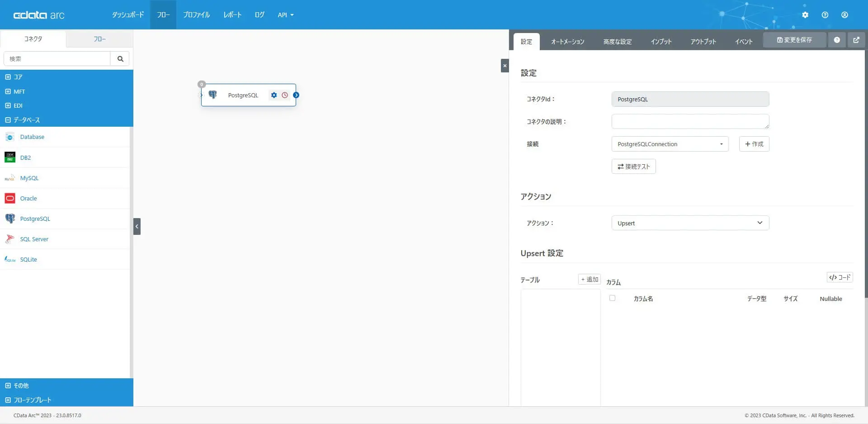
Task: Select the MySQL connector icon
Action: [x=10, y=178]
